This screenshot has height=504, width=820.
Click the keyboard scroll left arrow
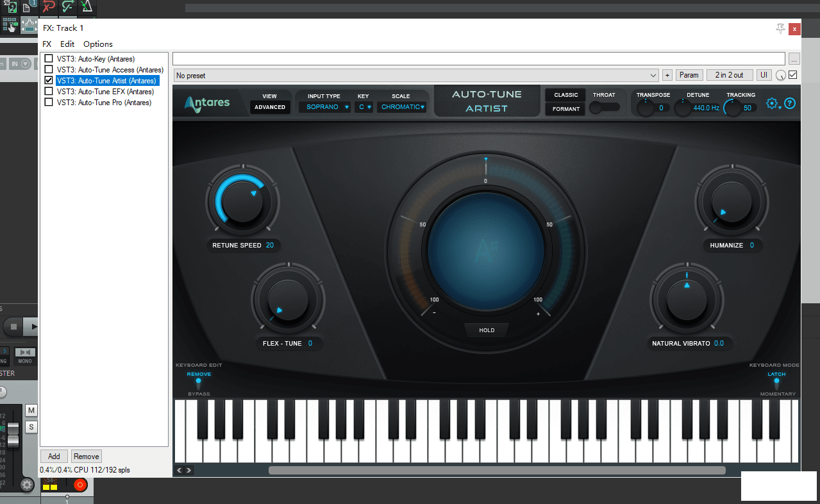tap(180, 470)
